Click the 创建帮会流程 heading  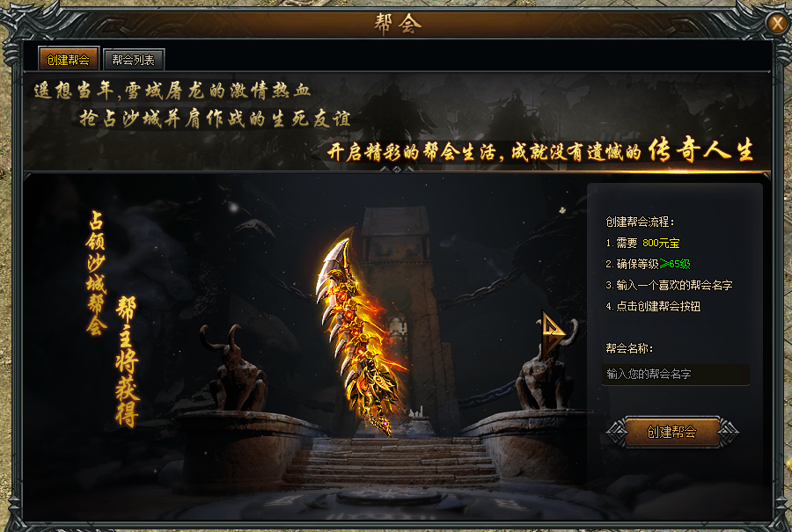(640, 222)
